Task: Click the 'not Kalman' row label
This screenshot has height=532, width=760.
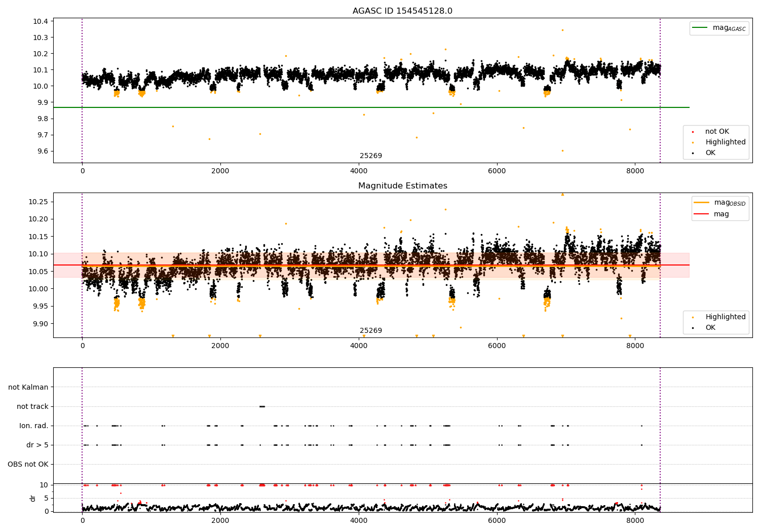Action: [x=28, y=388]
